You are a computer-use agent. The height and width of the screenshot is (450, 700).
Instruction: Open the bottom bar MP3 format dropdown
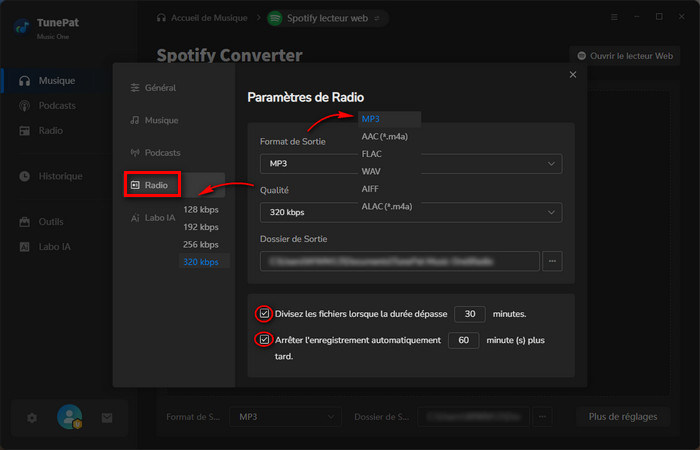click(x=285, y=417)
